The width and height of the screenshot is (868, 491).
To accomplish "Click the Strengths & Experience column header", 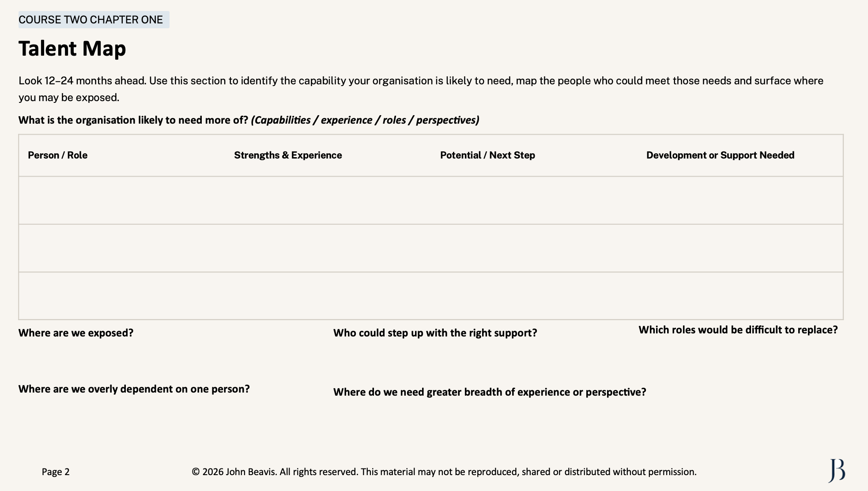I will (288, 155).
